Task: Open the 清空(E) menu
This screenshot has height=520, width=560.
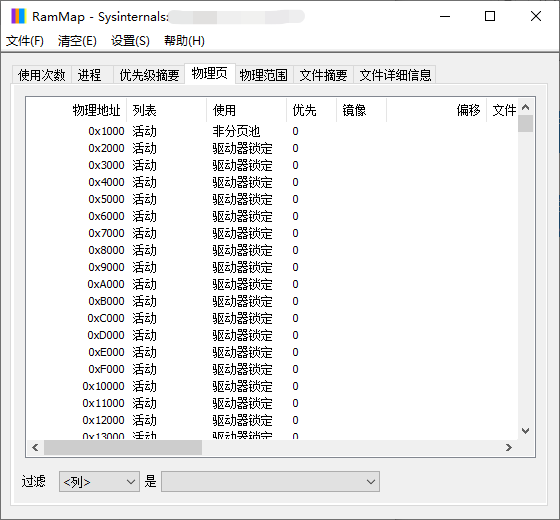Action: click(x=77, y=41)
